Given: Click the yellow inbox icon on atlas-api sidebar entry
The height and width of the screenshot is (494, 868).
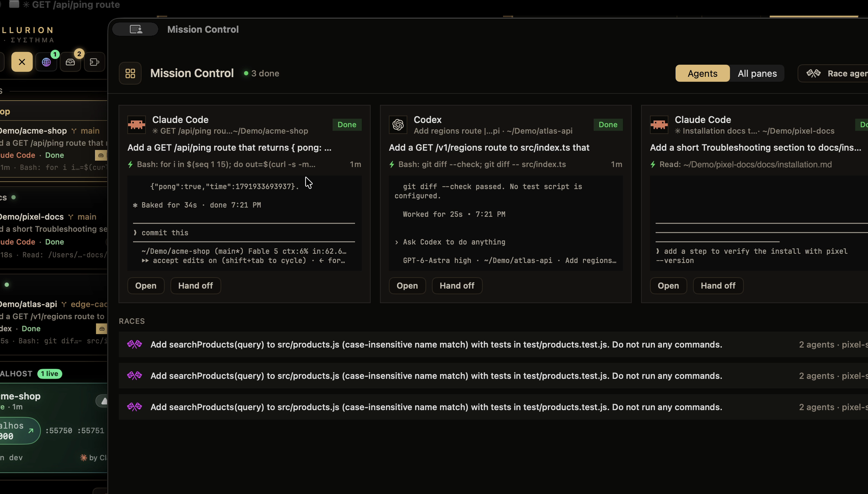Looking at the screenshot, I should pyautogui.click(x=101, y=329).
